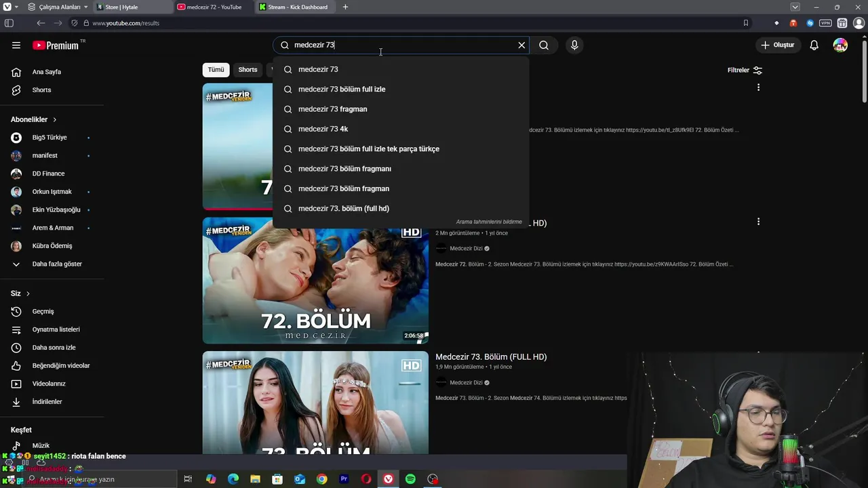This screenshot has width=868, height=488.
Task: Open YouTube account avatar menu
Action: coord(840,45)
